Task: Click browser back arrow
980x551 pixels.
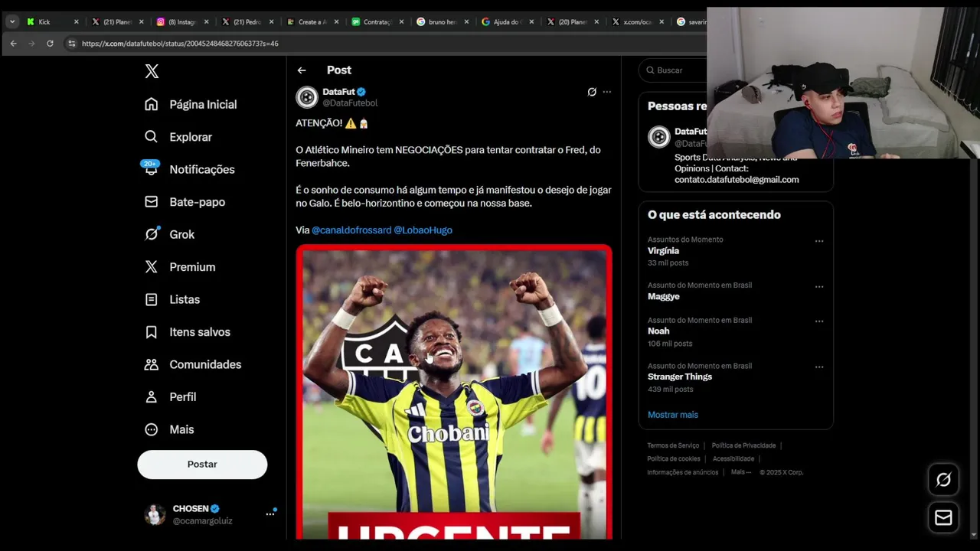Action: pos(13,44)
